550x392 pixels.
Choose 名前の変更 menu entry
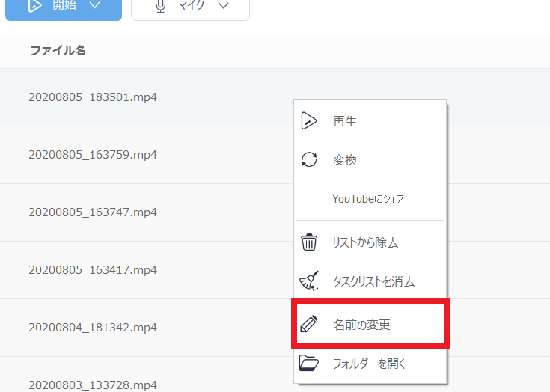361,325
